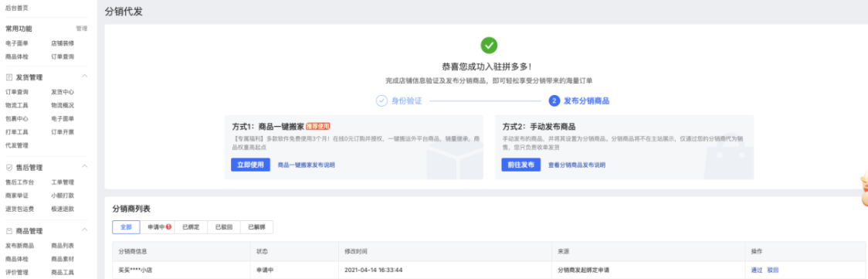Open 电子面单 under 发货管理
The height and width of the screenshot is (279, 868).
click(63, 118)
